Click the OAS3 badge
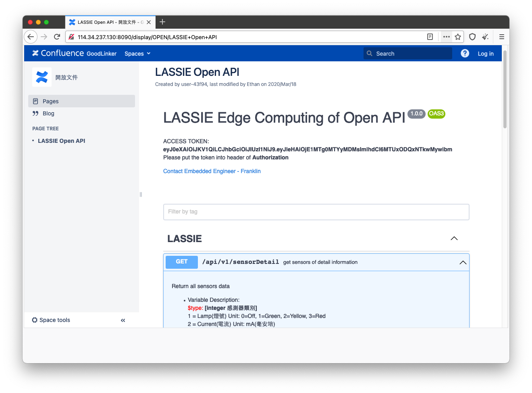Image resolution: width=532 pixels, height=393 pixels. tap(436, 114)
